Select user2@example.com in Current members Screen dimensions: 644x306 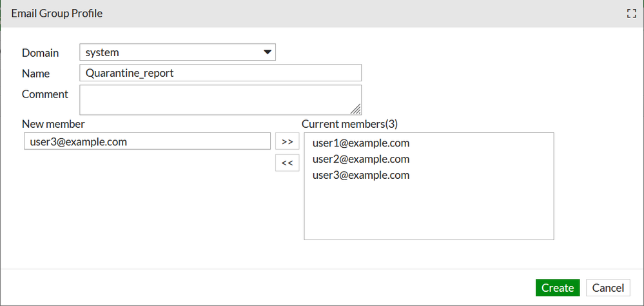360,159
